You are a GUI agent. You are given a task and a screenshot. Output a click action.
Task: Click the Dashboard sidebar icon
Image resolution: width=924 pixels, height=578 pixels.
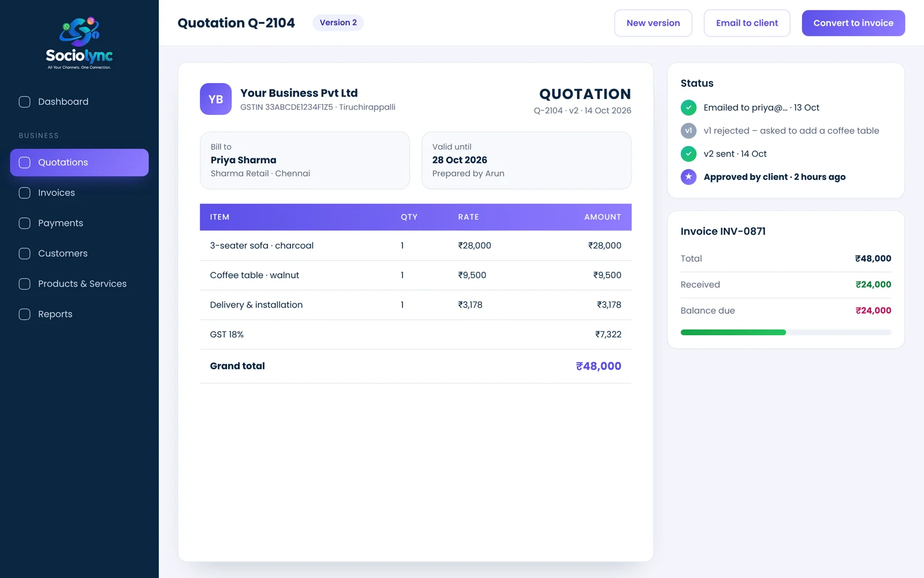[24, 102]
